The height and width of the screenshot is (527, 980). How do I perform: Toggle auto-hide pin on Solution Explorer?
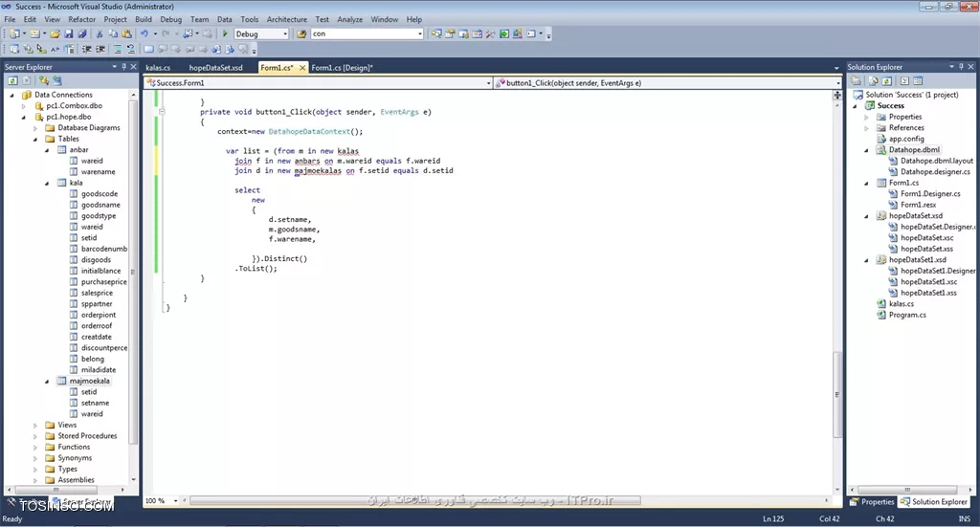(x=961, y=67)
